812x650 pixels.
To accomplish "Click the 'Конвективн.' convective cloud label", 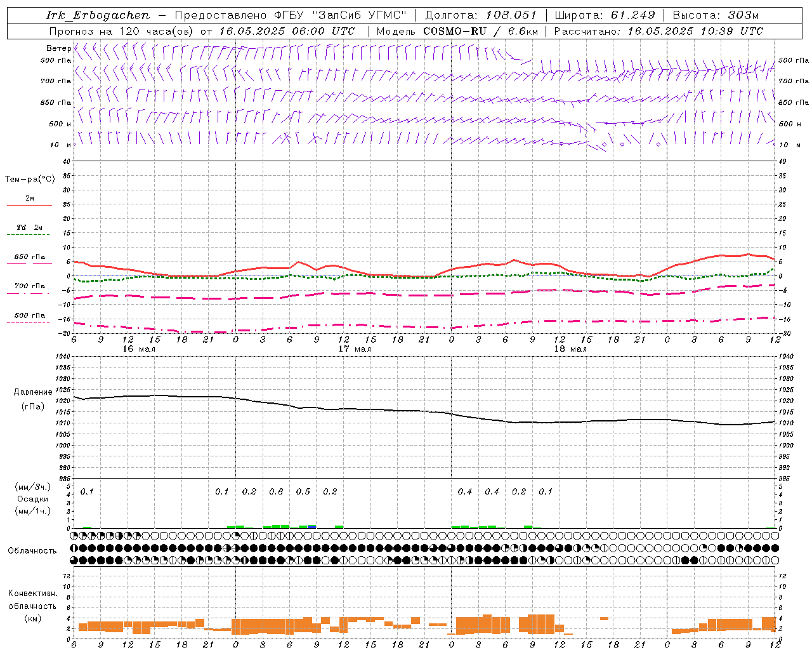I will pos(32,594).
